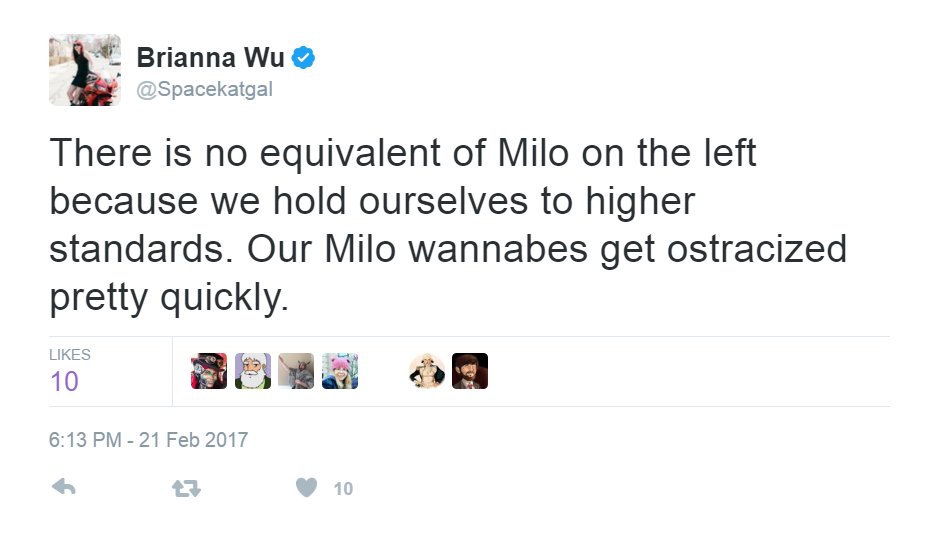Screen dimensions: 944x539
Task: Open liker avatar of white-bearded cartoon man
Action: click(x=253, y=371)
